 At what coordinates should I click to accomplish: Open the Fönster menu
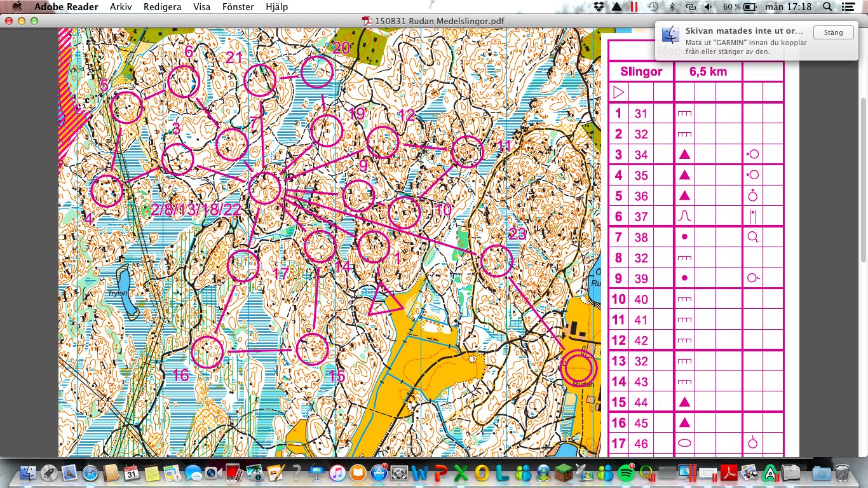coord(238,7)
